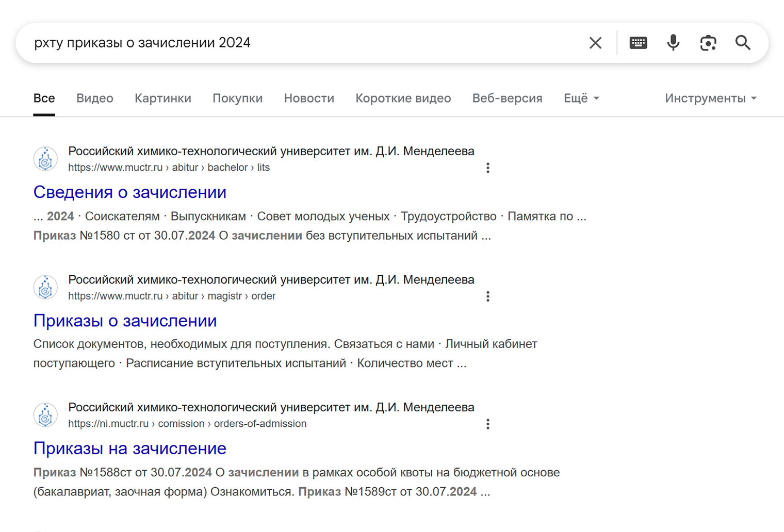
Task: Open the Сведения о зачислении link
Action: pos(130,192)
